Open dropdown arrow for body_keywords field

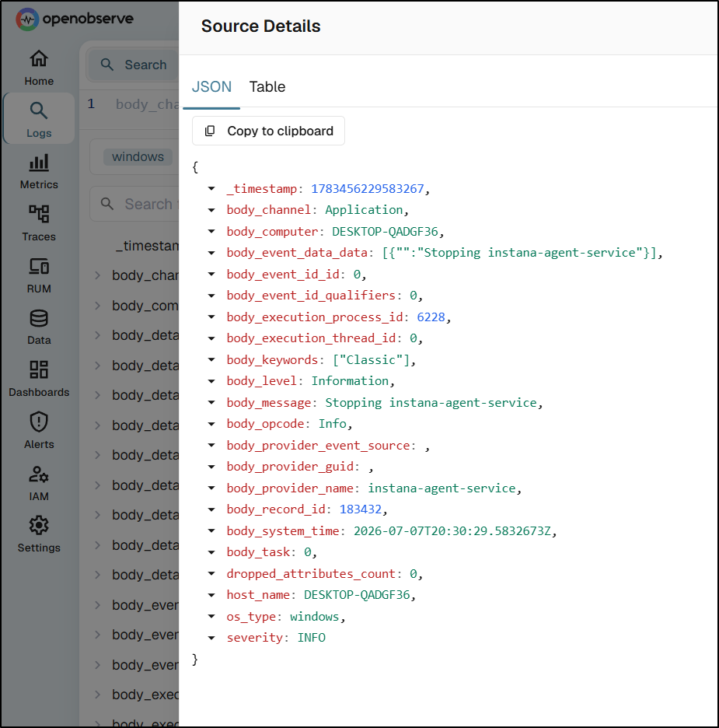211,359
